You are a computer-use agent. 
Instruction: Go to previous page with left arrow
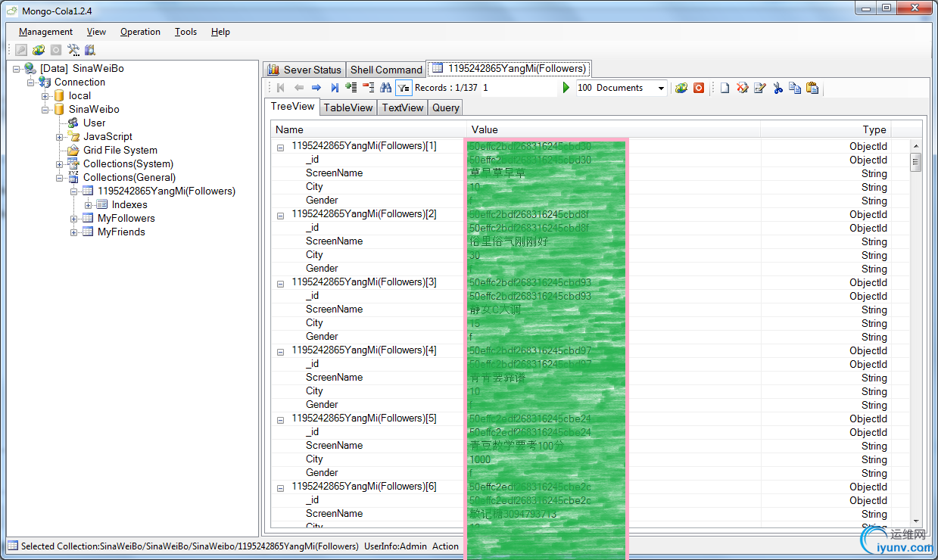[299, 88]
